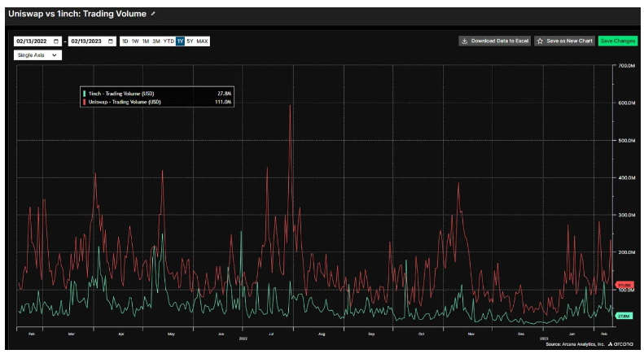Select the 1Y time range
The image size is (644, 354).
[180, 41]
